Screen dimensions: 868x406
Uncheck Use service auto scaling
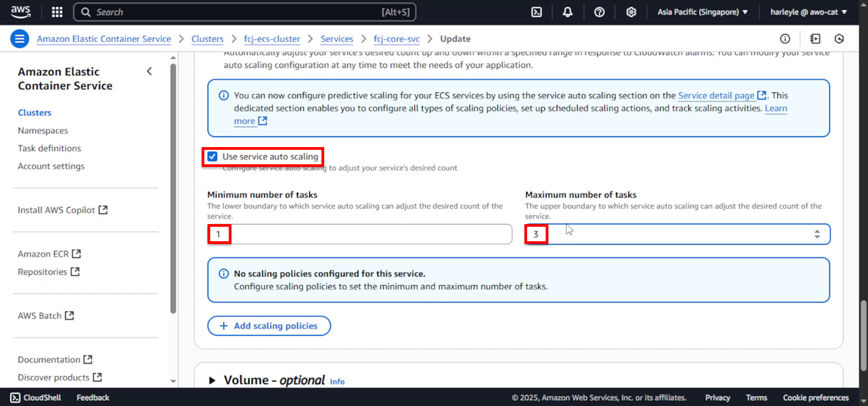(x=212, y=157)
